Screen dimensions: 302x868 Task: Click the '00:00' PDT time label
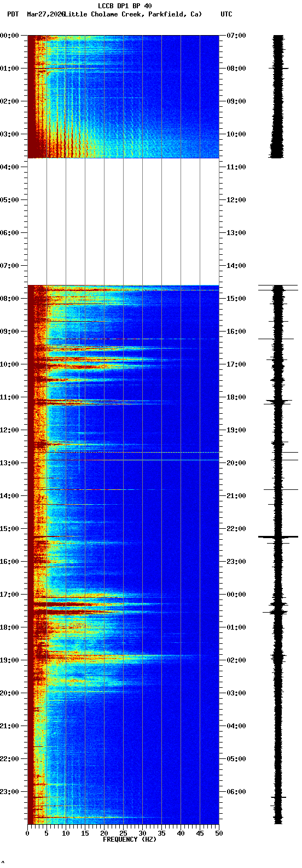[9, 35]
